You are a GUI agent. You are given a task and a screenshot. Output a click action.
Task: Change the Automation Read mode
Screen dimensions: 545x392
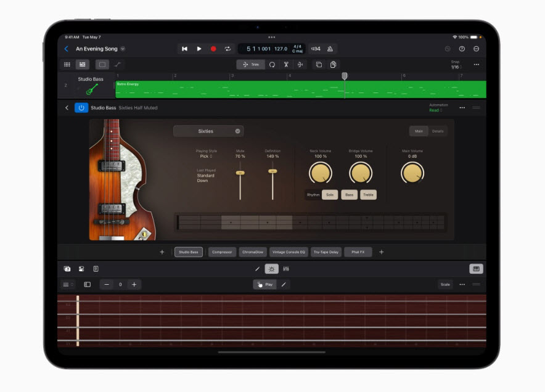coord(435,110)
